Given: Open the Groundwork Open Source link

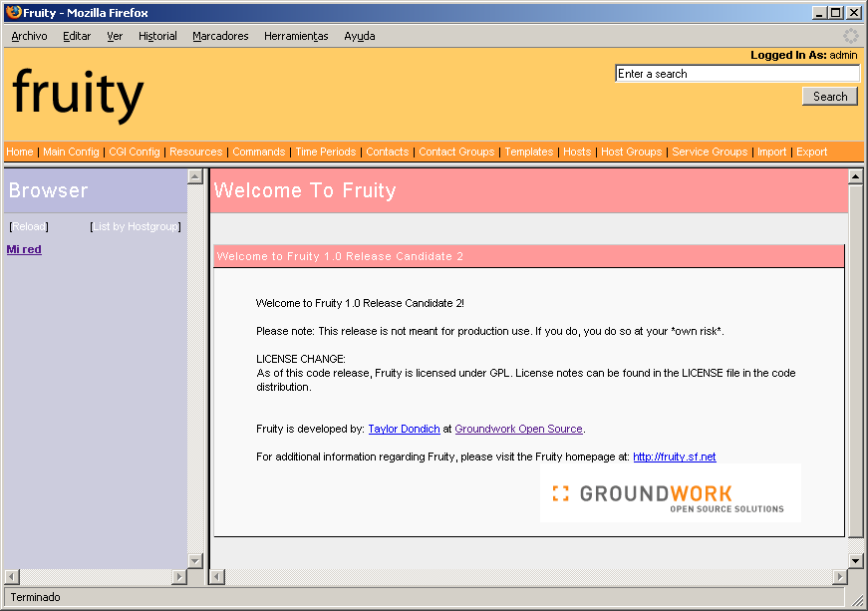Looking at the screenshot, I should [518, 429].
